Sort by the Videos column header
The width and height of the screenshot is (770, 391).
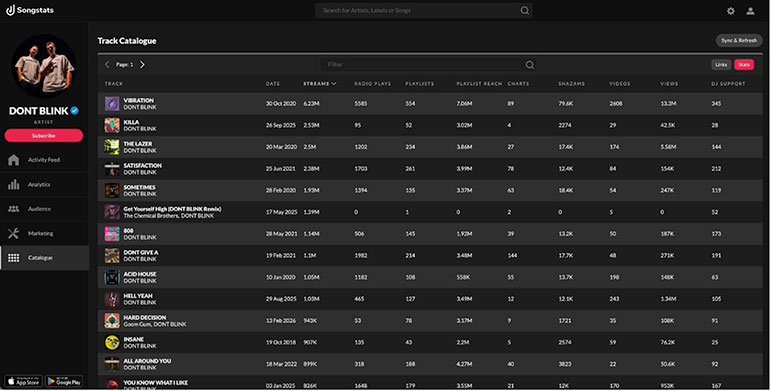tap(620, 84)
